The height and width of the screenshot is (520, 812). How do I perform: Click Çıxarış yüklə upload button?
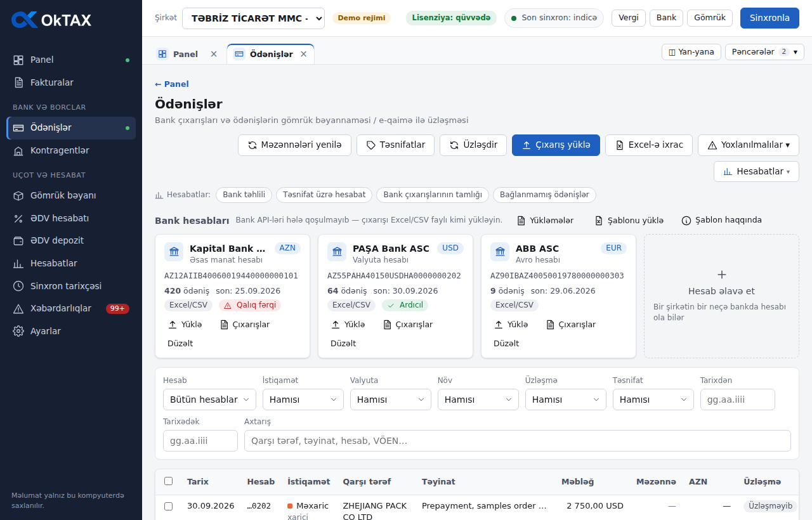(x=556, y=145)
